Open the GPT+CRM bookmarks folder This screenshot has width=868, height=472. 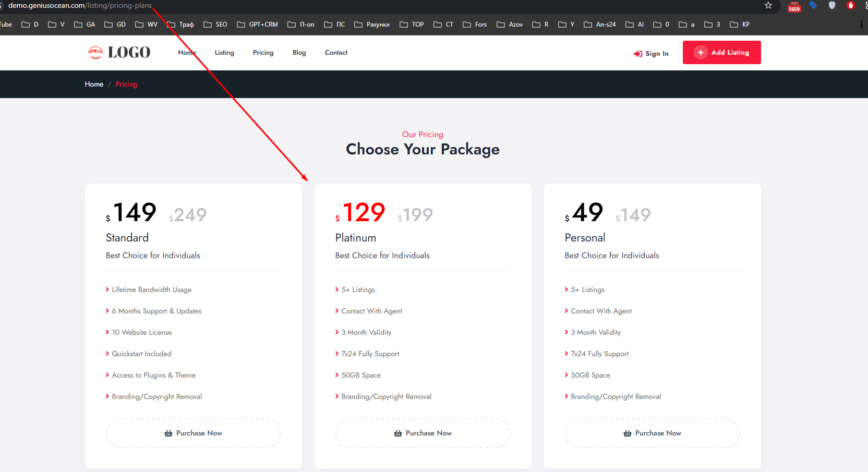(257, 25)
